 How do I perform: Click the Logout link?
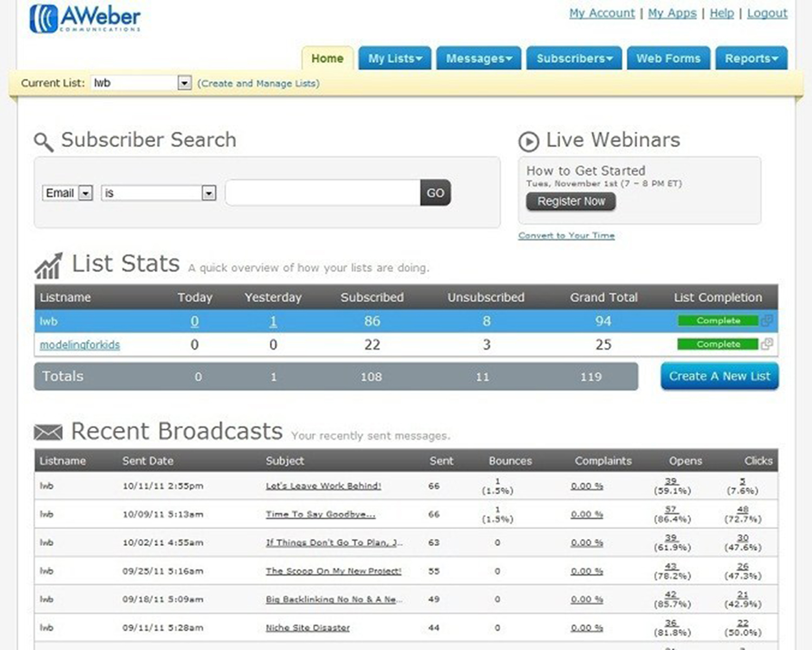[767, 13]
